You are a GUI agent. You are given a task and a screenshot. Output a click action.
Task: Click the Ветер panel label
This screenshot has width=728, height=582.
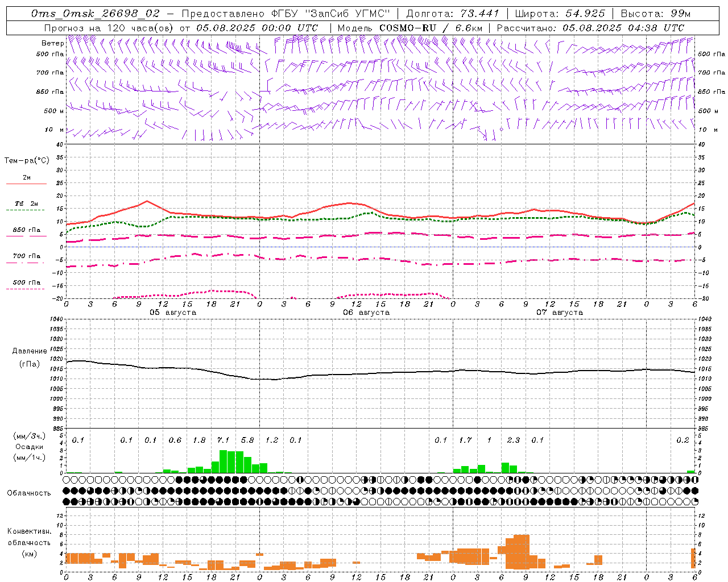52,43
